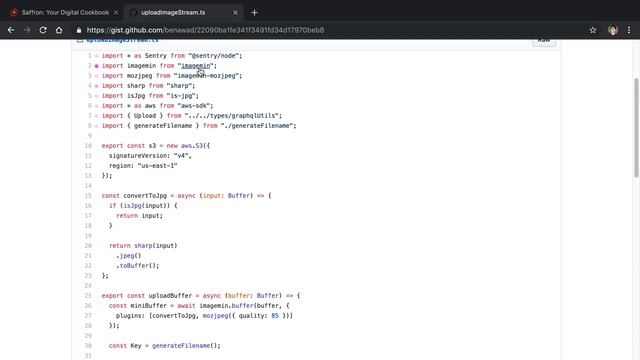This screenshot has width=640, height=360.
Task: Focus the gist.github.com address bar
Action: (x=205, y=30)
